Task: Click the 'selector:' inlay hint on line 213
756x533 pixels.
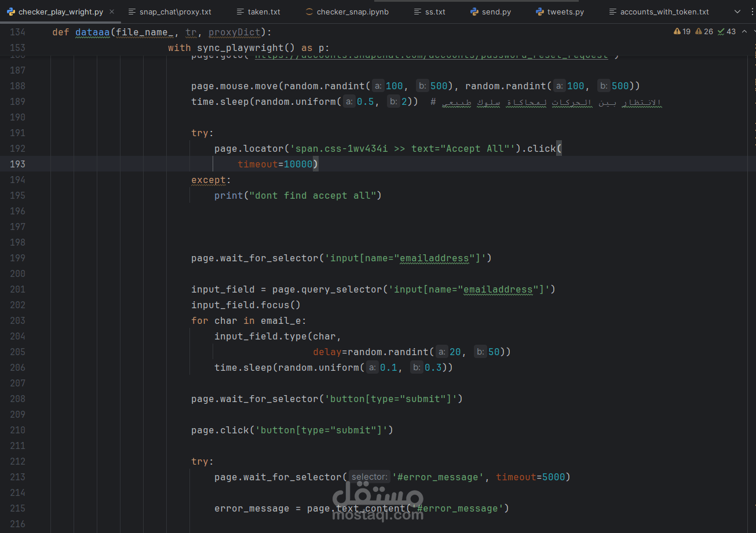Action: tap(370, 477)
